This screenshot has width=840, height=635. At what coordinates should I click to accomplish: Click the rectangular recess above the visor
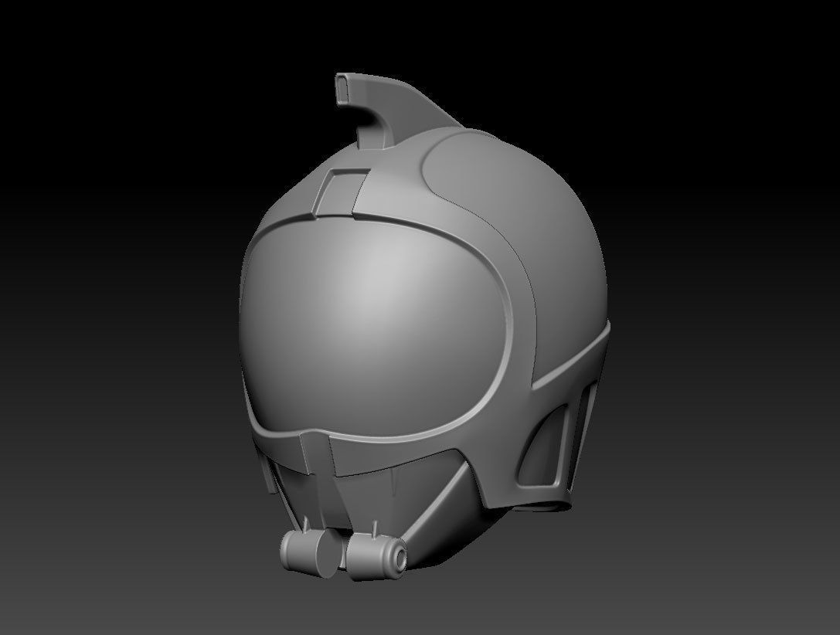pos(340,192)
